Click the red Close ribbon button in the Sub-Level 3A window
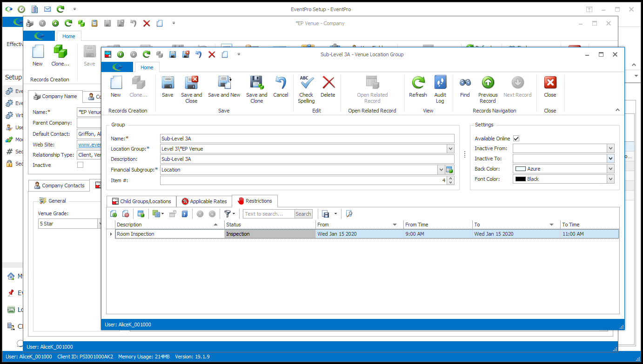Viewport: 643px width, 364px height. click(x=550, y=87)
